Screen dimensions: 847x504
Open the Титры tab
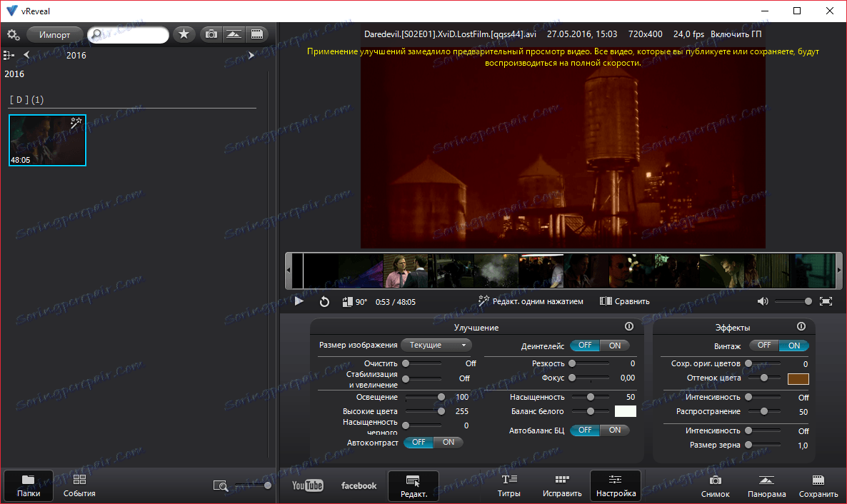click(509, 485)
